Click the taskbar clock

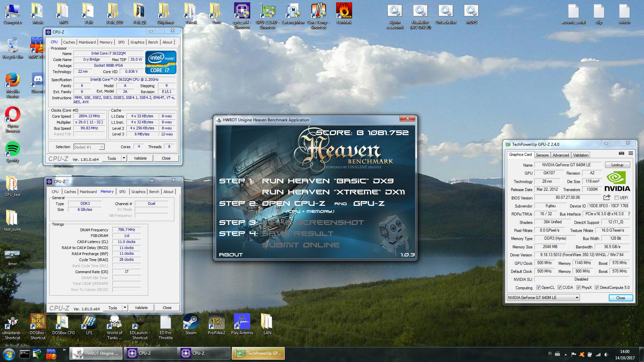click(x=625, y=355)
